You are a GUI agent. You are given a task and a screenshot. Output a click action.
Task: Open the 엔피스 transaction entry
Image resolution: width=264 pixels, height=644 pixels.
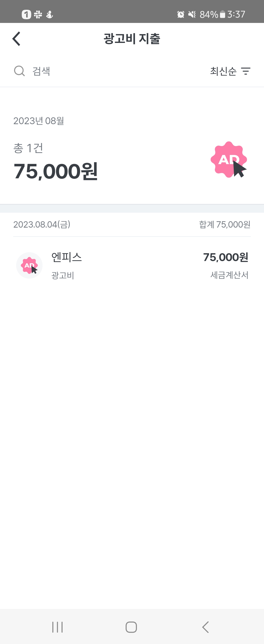[x=132, y=265]
